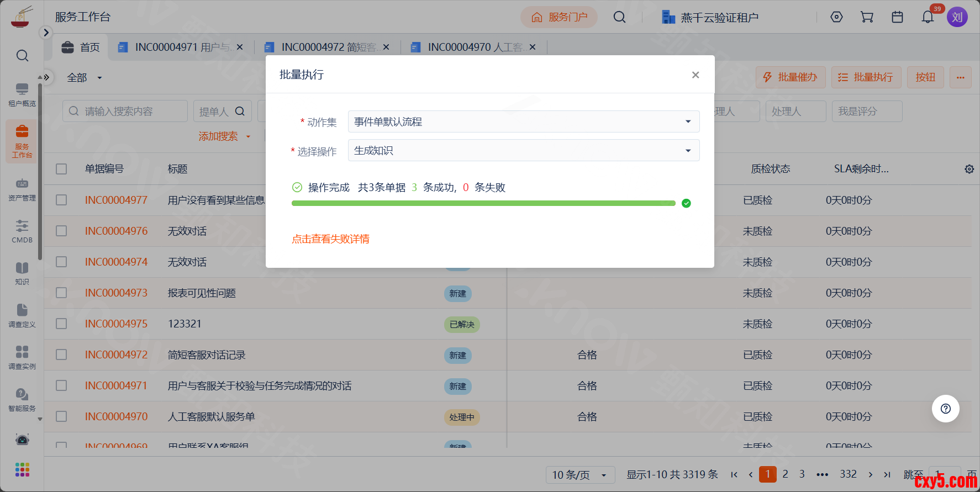The width and height of the screenshot is (980, 492).
Task: Check the box for INC00004973 row
Action: click(x=61, y=293)
